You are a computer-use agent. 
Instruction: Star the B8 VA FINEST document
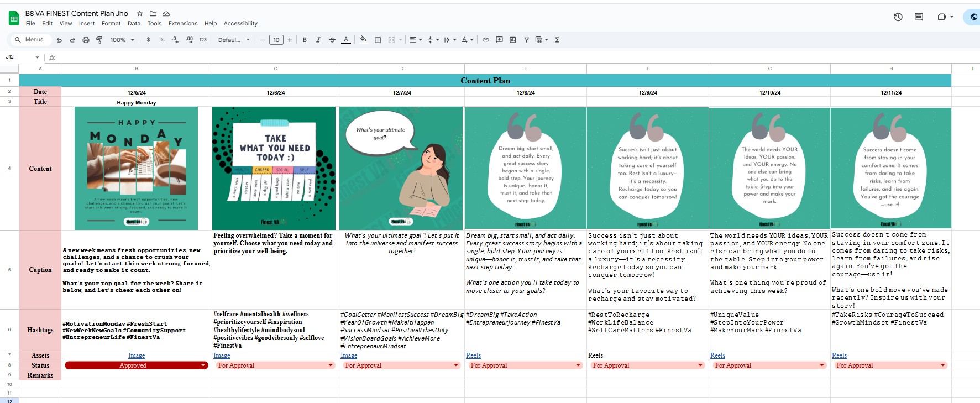point(140,13)
